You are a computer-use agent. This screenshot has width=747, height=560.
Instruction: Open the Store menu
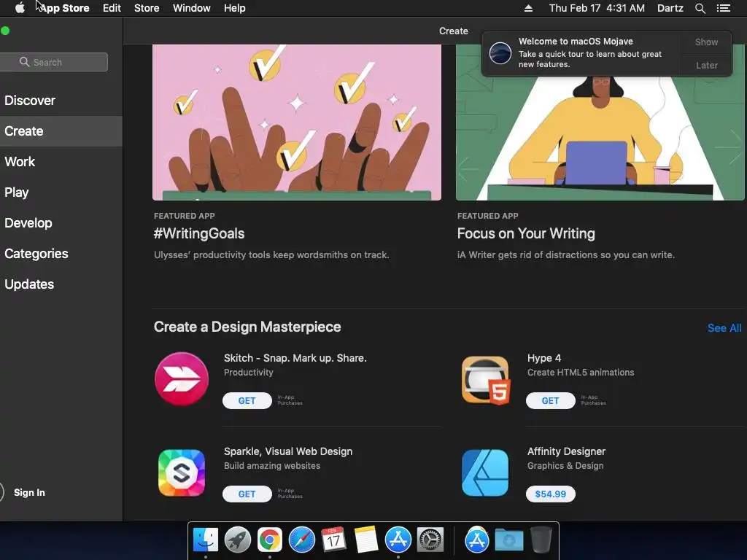(x=146, y=8)
